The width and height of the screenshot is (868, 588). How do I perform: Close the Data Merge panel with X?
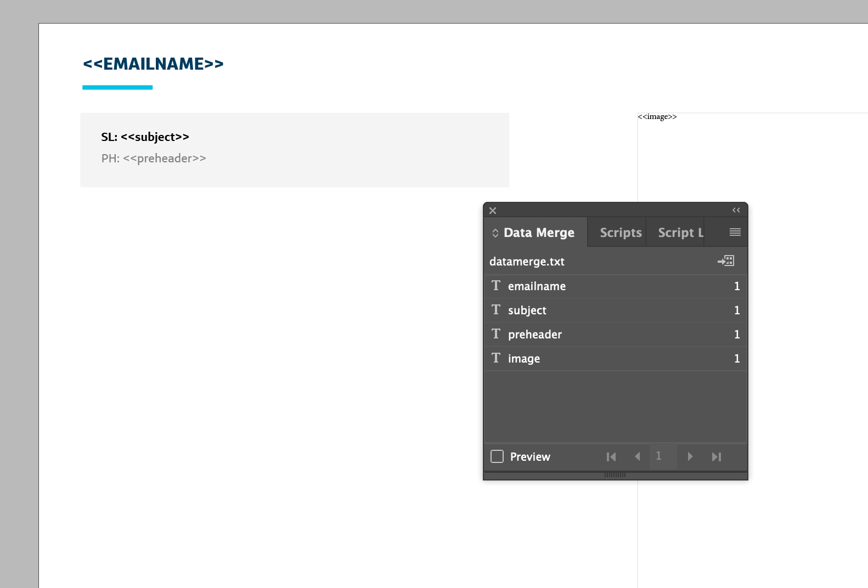click(x=493, y=211)
